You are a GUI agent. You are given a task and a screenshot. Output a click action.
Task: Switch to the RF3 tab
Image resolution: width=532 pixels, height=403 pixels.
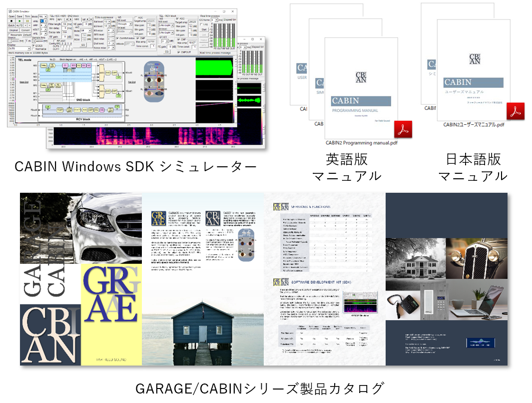52,19
